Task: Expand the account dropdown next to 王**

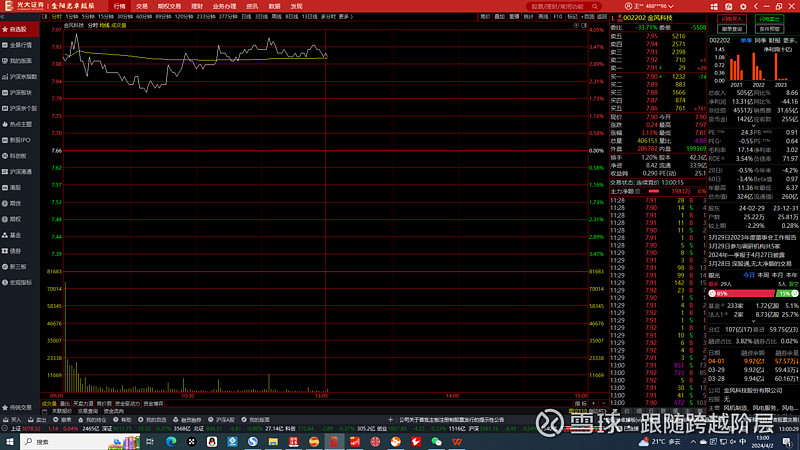Action: [671, 7]
